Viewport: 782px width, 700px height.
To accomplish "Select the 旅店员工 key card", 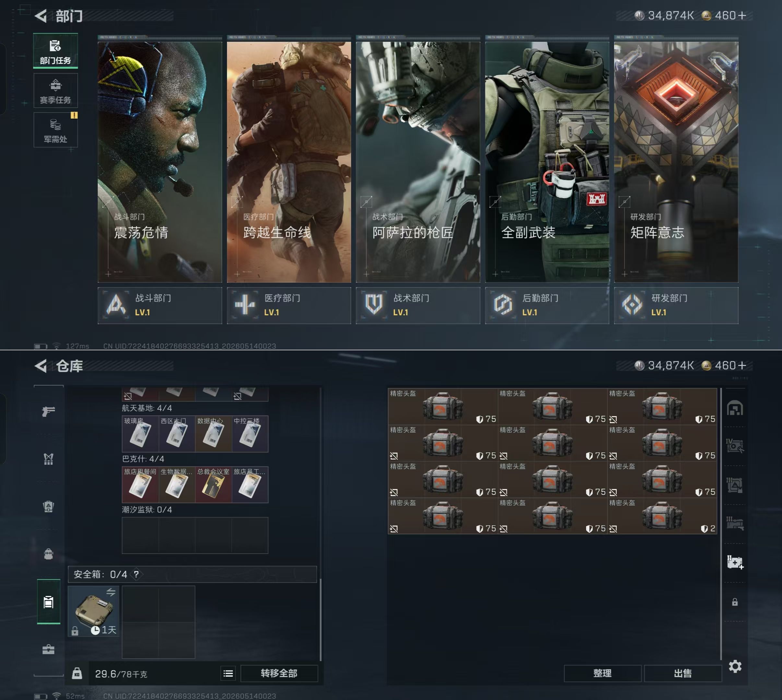I will (x=250, y=484).
